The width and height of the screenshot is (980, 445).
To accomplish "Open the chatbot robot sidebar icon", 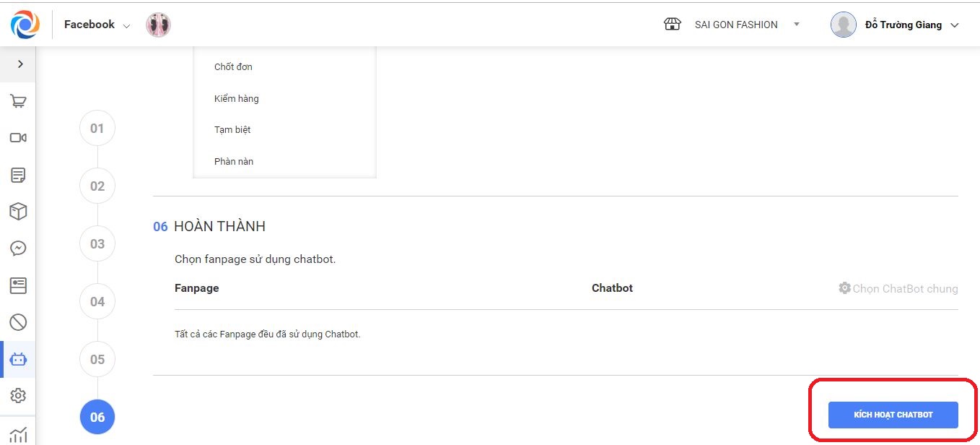I will click(18, 359).
